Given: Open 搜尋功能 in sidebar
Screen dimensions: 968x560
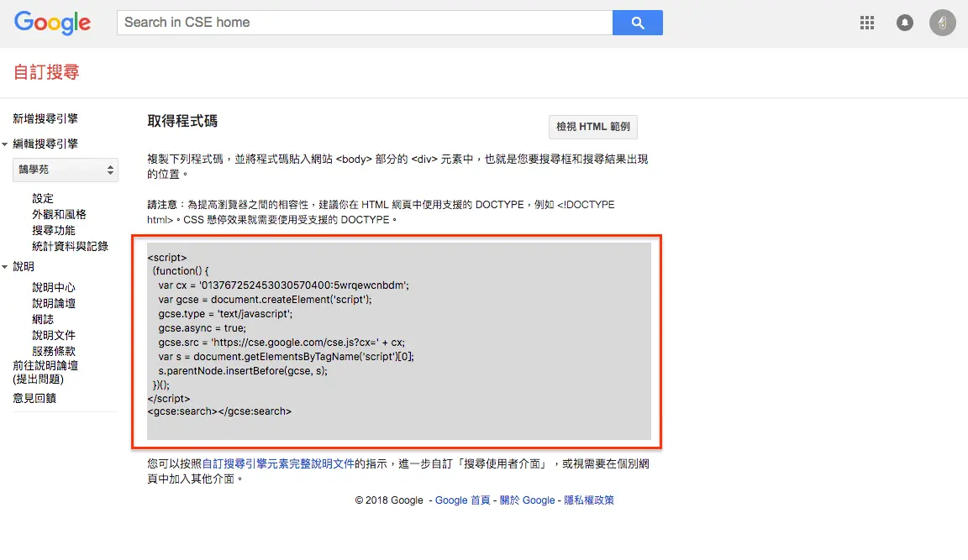Looking at the screenshot, I should click(53, 231).
